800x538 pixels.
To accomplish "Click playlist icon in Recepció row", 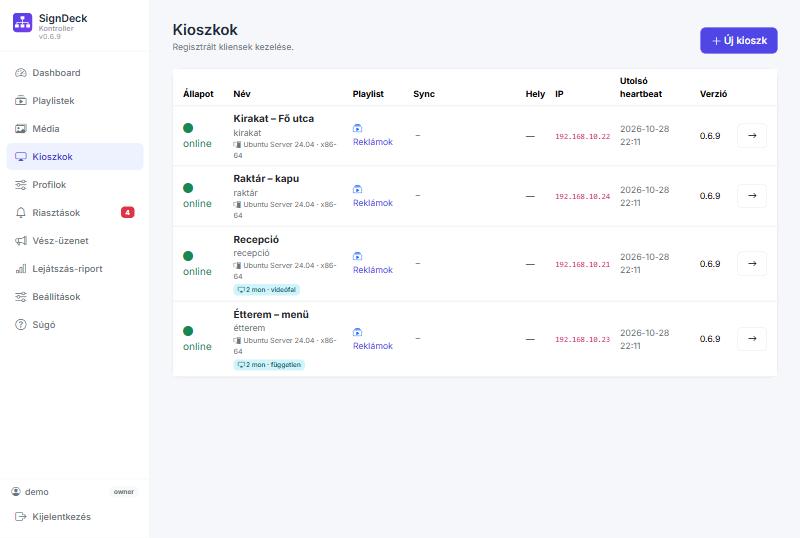I will tap(357, 256).
